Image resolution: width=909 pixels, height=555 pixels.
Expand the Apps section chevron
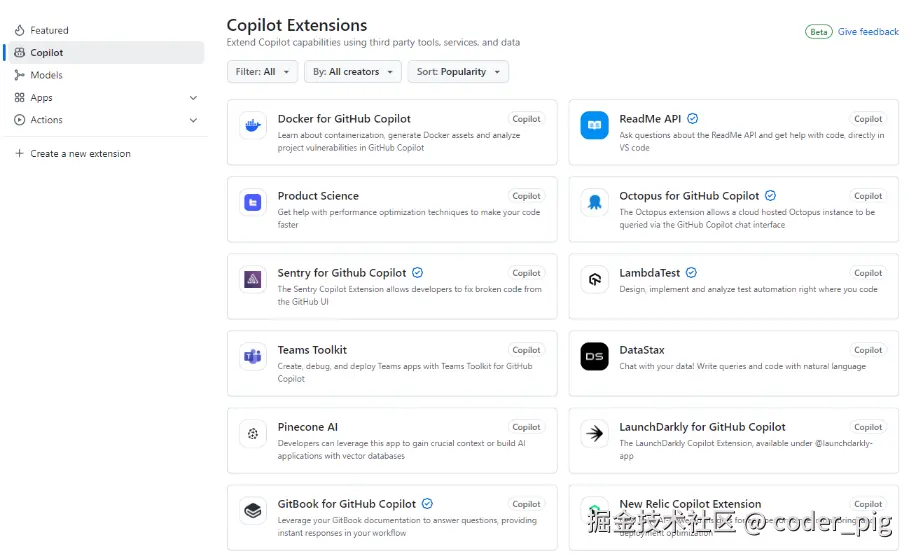pos(193,97)
